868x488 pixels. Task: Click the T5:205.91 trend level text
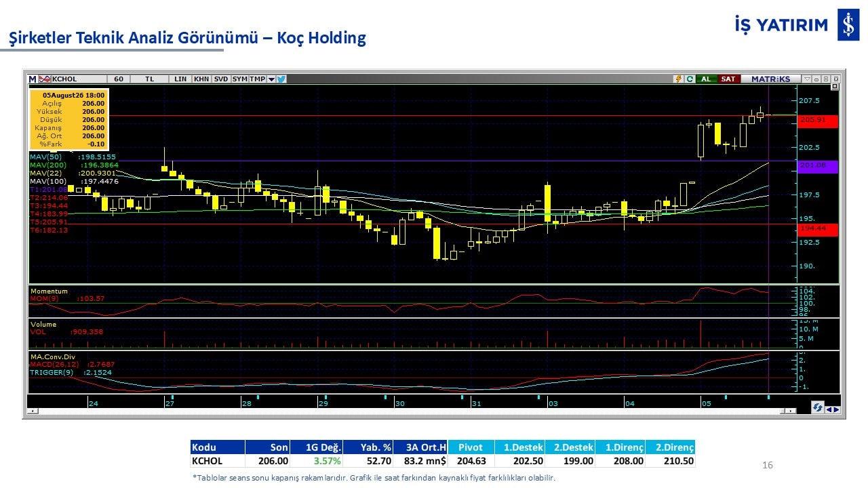(x=49, y=222)
